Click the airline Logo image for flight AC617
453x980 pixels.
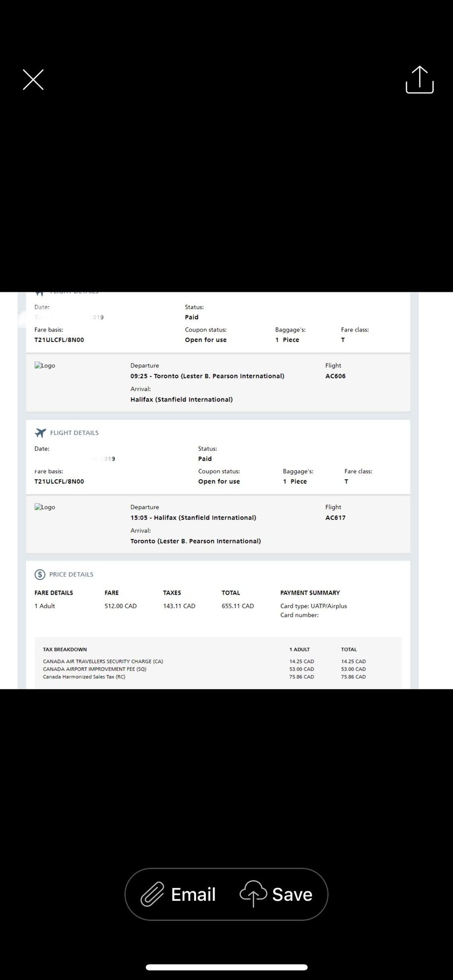45,507
